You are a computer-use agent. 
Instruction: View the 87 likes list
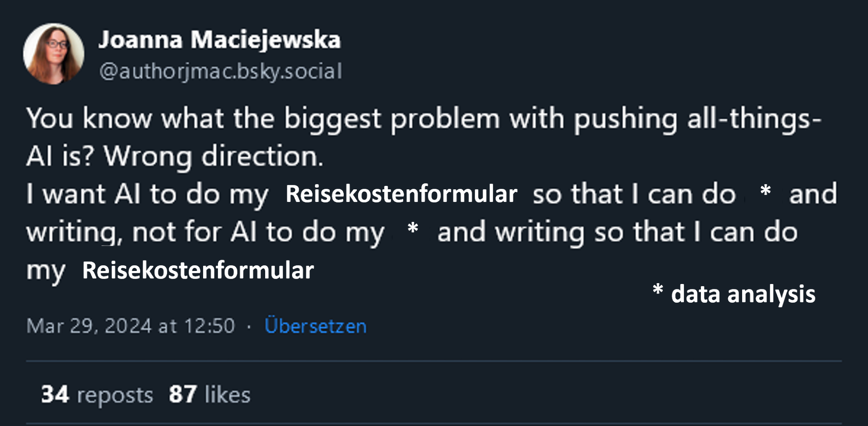[x=210, y=394]
